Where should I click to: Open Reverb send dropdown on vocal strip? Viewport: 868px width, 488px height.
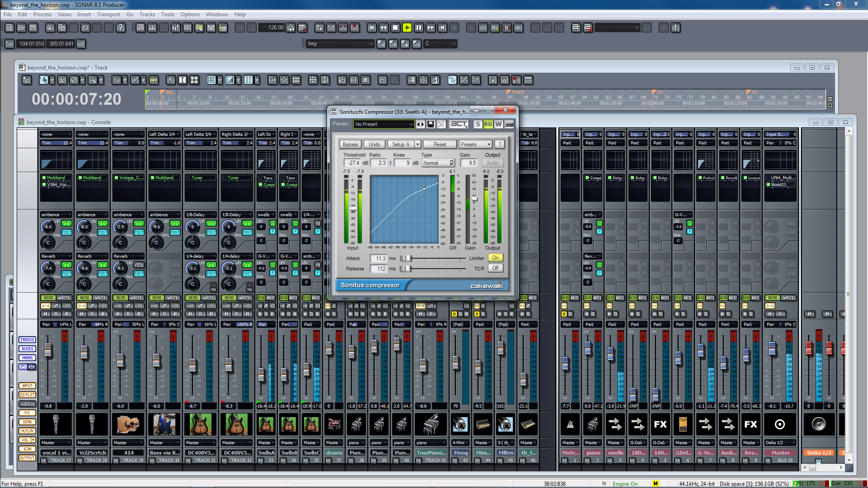click(56, 256)
